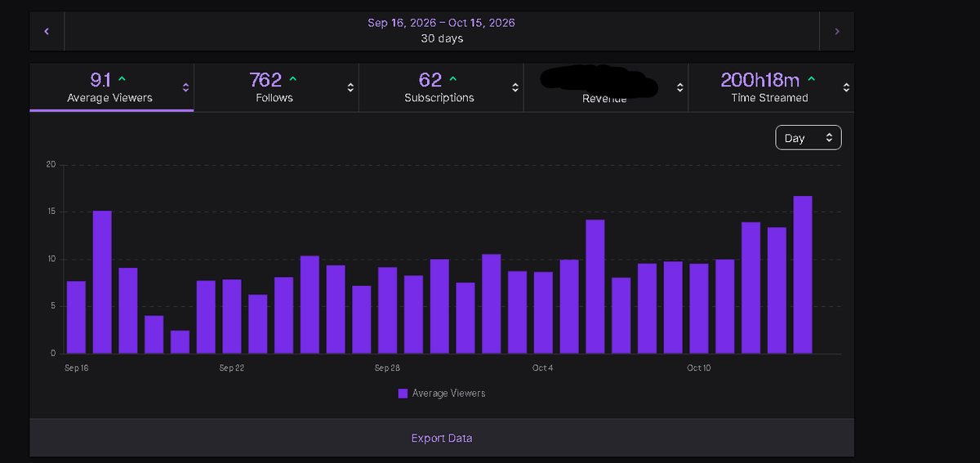Screen dimensions: 980x463
Task: Open metric selector arrows on Average Viewers
Action: [185, 87]
